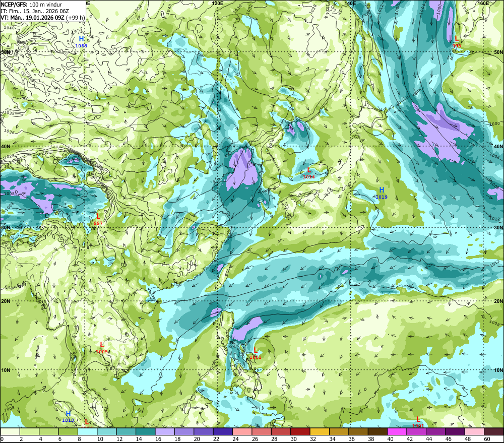
Task: Select the teal swatch between 14 and 16
Action: (146, 431)
